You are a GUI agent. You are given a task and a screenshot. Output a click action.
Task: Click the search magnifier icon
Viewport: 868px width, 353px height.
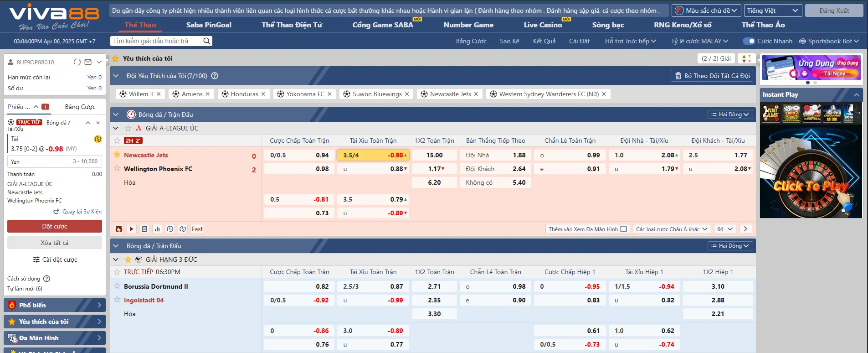[207, 41]
